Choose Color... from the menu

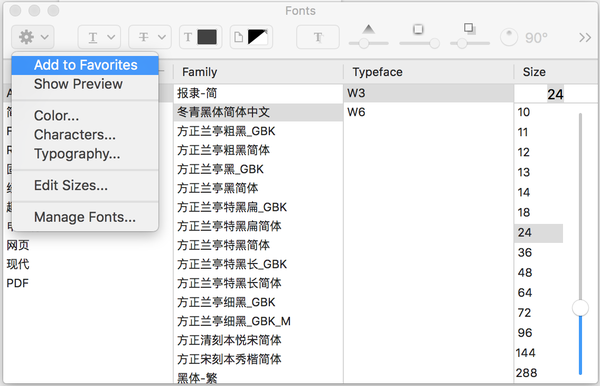85,116
